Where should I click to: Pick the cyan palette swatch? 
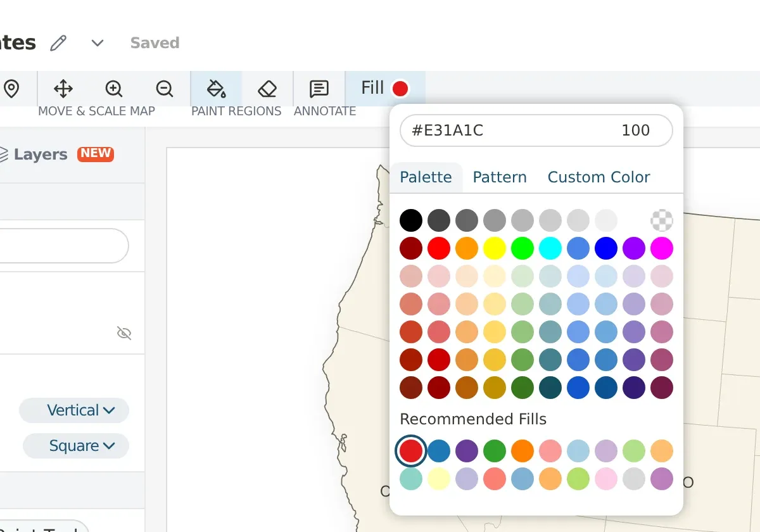550,248
